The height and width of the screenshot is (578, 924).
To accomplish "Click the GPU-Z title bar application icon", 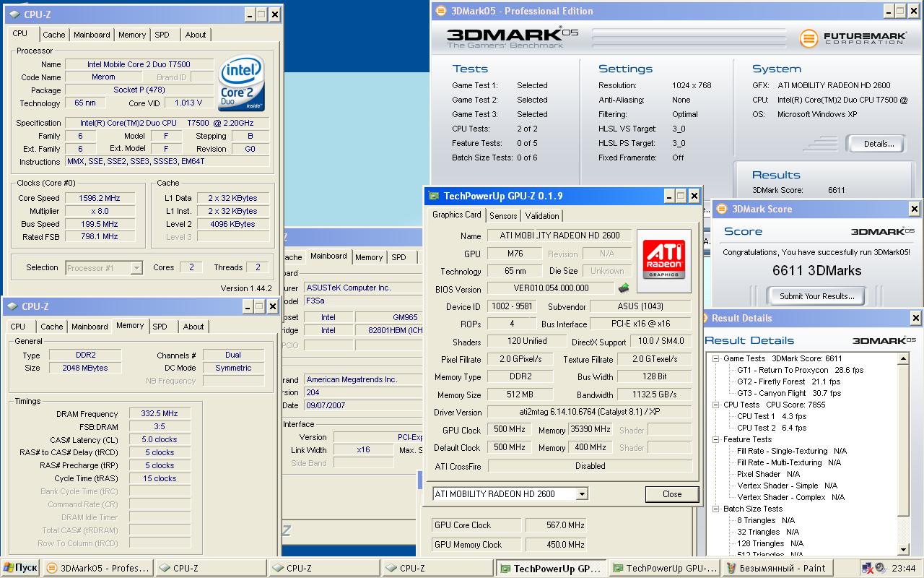I will [x=434, y=196].
